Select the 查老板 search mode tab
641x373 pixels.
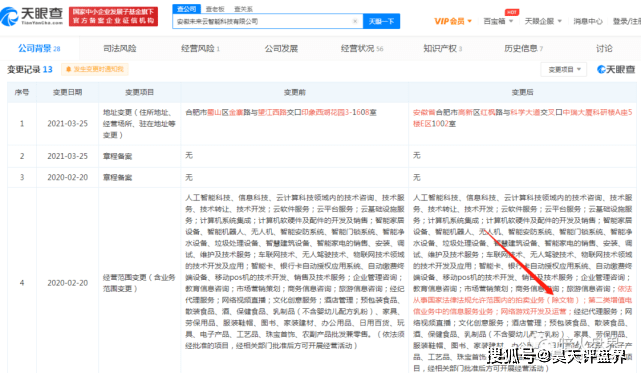tap(215, 9)
